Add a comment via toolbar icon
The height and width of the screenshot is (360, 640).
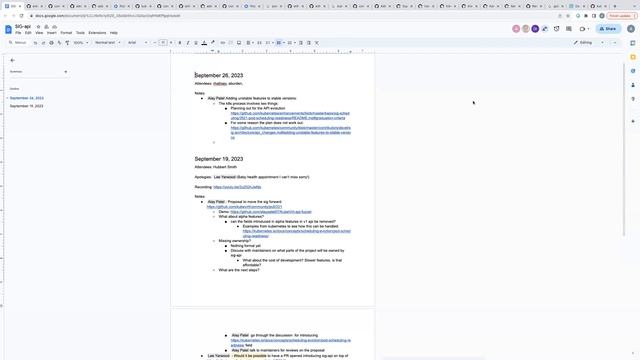[231, 42]
